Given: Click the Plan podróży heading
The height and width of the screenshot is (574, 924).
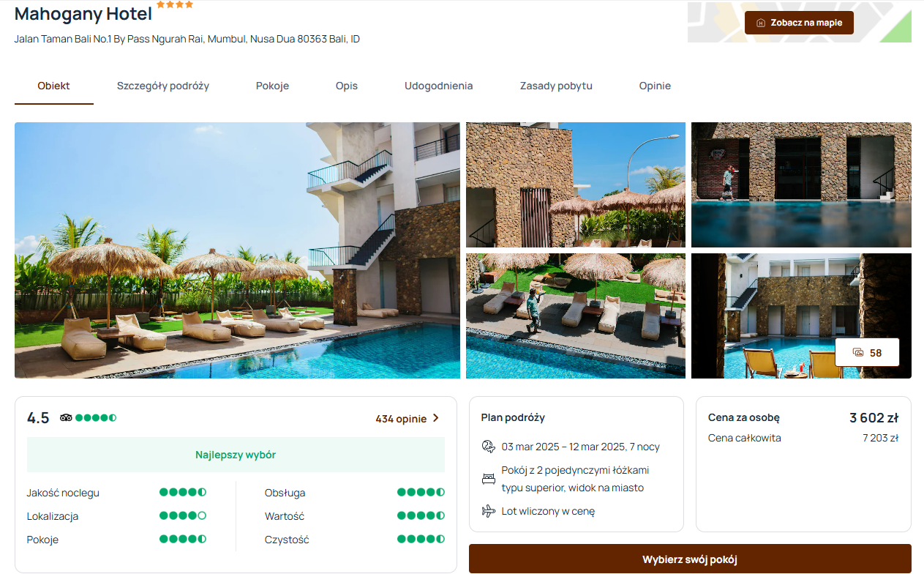Looking at the screenshot, I should point(513,417).
